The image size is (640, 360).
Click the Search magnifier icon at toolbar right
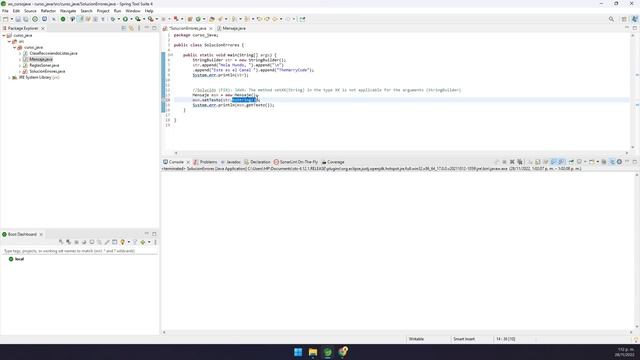tap(611, 19)
